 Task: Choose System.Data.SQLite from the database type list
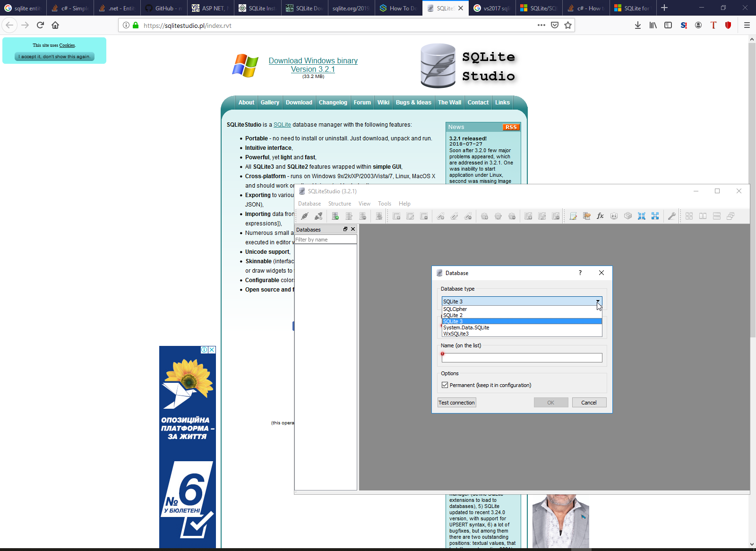click(x=522, y=327)
